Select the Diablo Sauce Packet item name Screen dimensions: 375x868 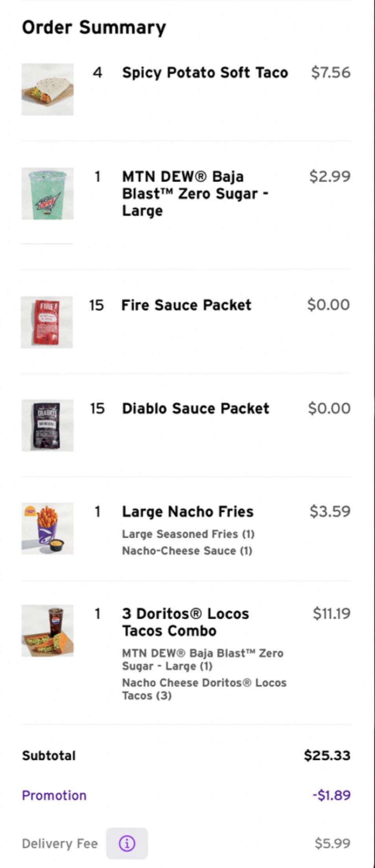coord(196,408)
